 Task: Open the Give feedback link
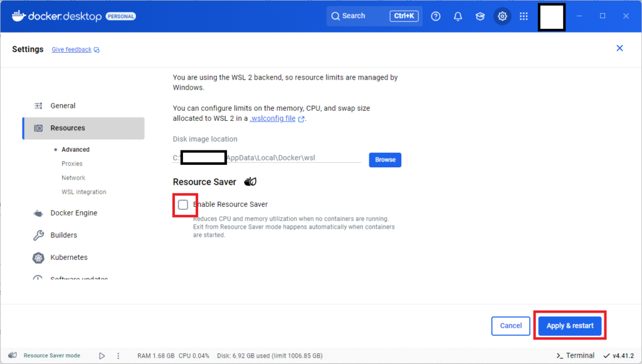coord(71,49)
